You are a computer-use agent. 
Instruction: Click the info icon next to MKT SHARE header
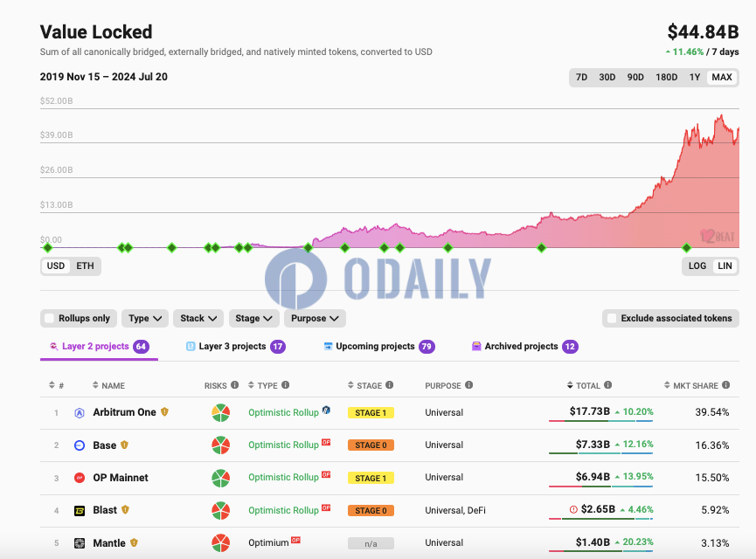pyautogui.click(x=726, y=384)
